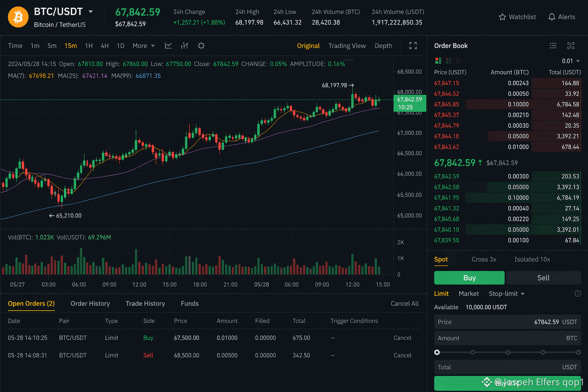Set amount slider to middle stop
588x392 pixels.
tap(508, 352)
